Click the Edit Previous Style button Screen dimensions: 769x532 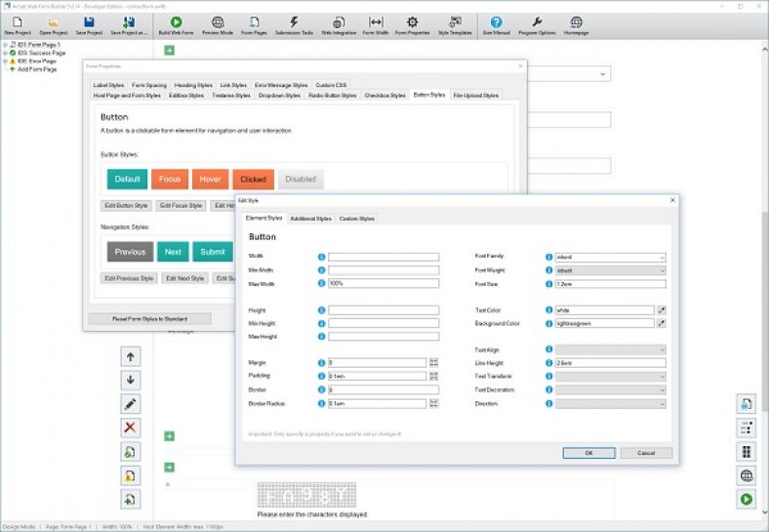pos(129,278)
